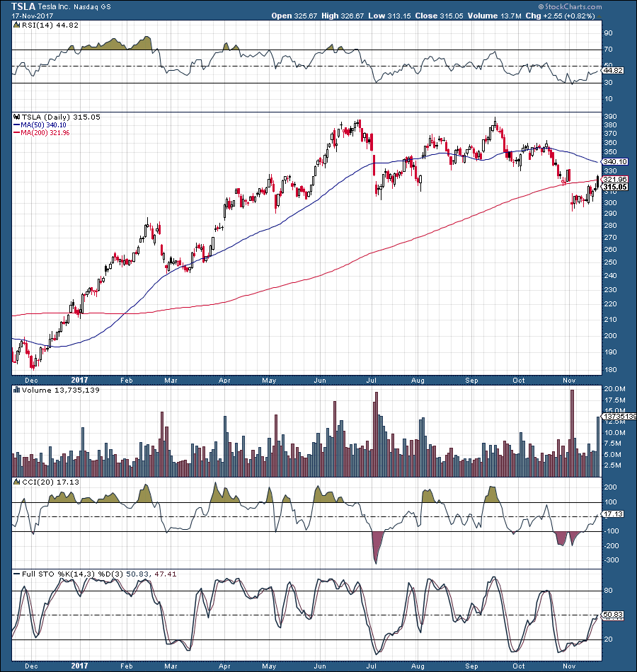
Task: Click the 321.96 price tag on right axis
Action: pyautogui.click(x=614, y=179)
